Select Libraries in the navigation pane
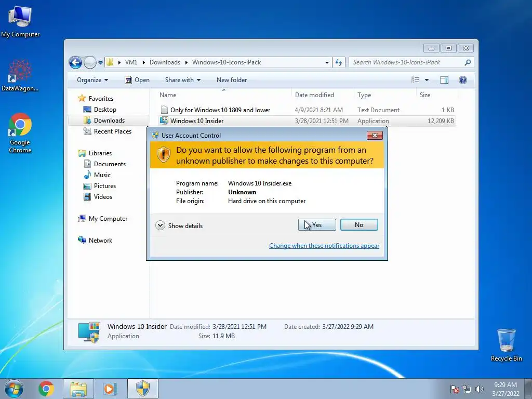This screenshot has width=532, height=399. tap(100, 153)
